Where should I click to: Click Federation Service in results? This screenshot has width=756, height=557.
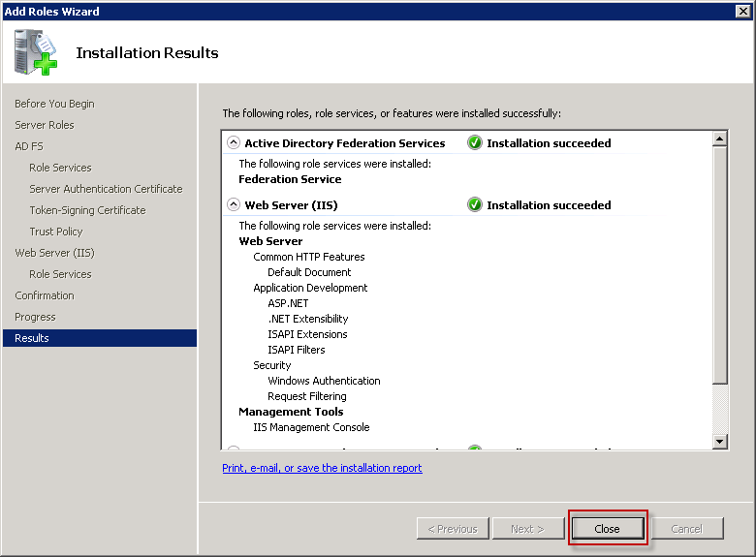pyautogui.click(x=290, y=179)
